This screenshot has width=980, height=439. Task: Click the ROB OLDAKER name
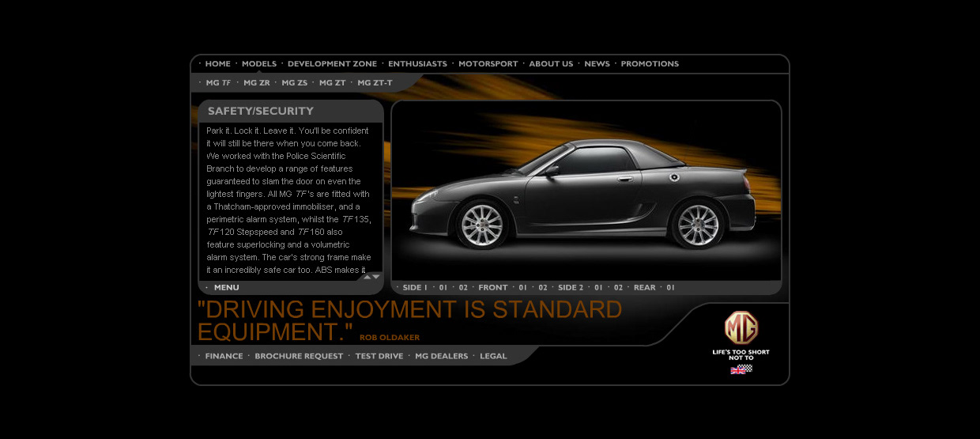pos(390,338)
